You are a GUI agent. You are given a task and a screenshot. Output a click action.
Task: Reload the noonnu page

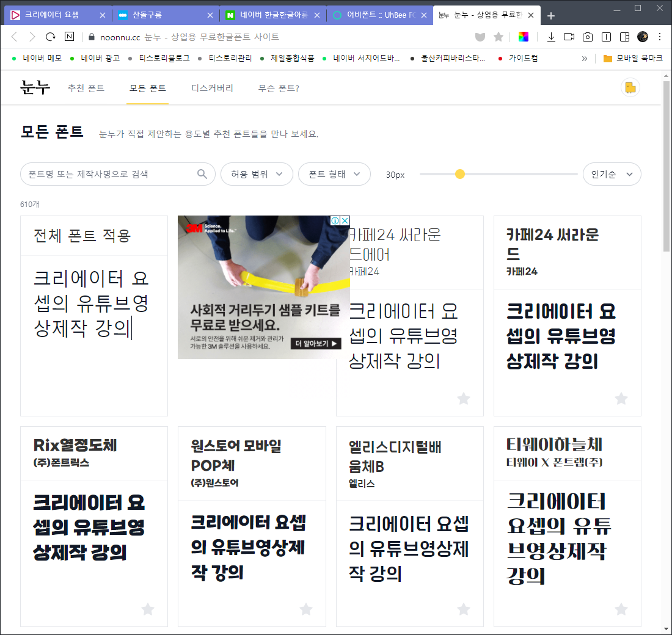51,37
